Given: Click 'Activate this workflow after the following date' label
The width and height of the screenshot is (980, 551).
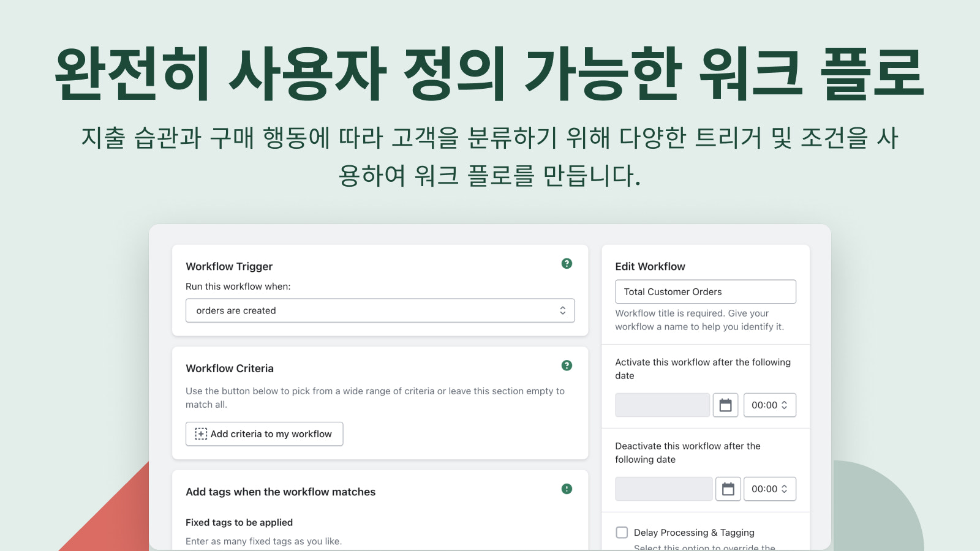Looking at the screenshot, I should 703,369.
